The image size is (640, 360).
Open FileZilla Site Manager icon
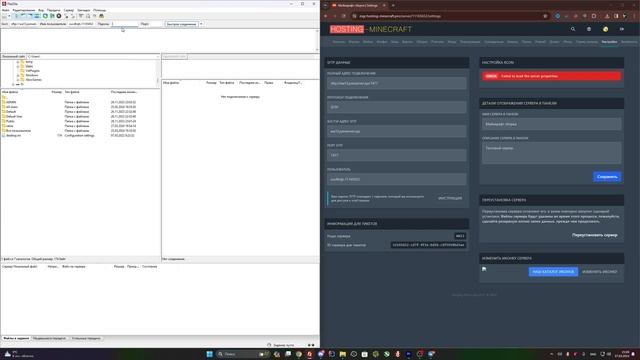[4, 16]
